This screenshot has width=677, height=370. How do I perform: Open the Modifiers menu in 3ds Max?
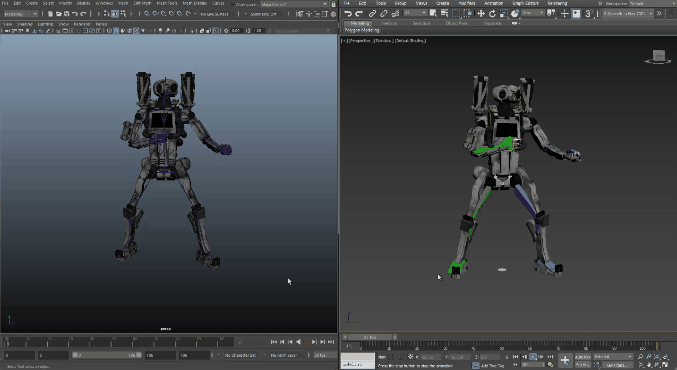pyautogui.click(x=467, y=3)
